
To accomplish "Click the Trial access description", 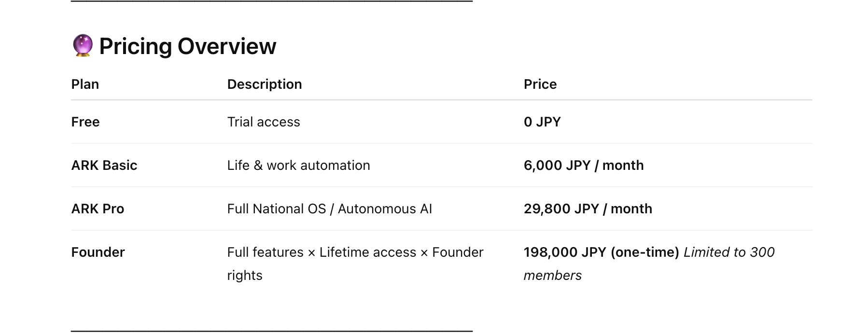I will point(264,122).
